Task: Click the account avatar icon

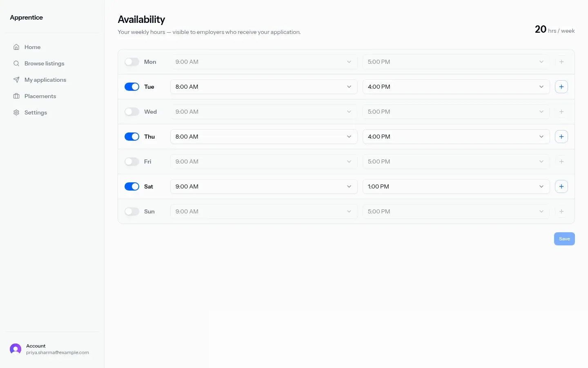Action: [16, 349]
